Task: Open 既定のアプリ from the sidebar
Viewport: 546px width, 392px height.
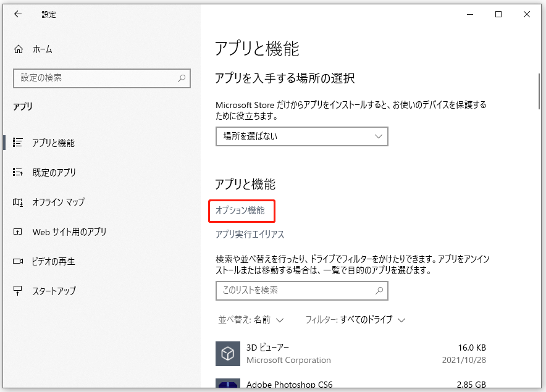Action: coord(53,172)
